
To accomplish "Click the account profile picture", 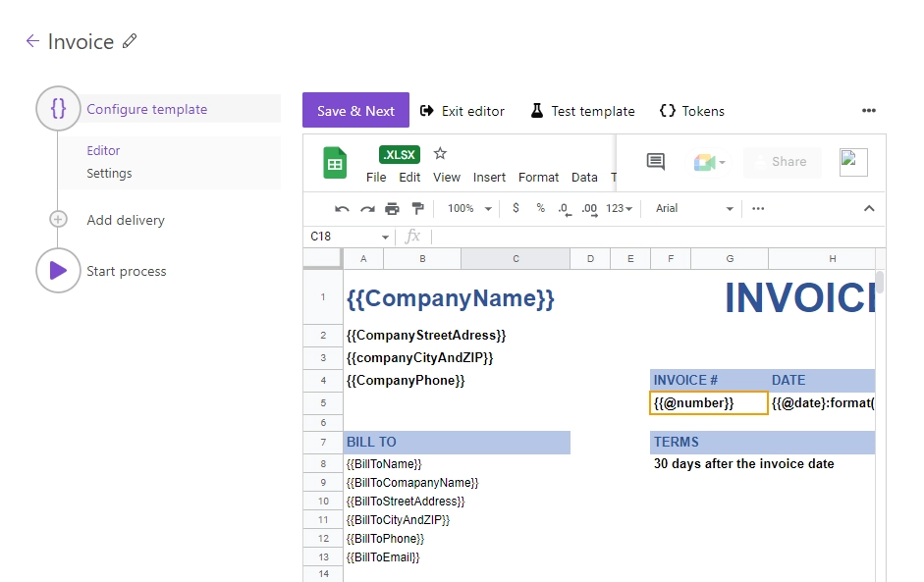I will pos(853,162).
